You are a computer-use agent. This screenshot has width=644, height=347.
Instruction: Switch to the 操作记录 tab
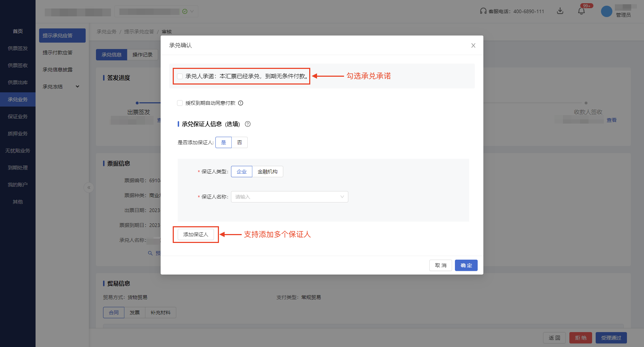coord(142,54)
